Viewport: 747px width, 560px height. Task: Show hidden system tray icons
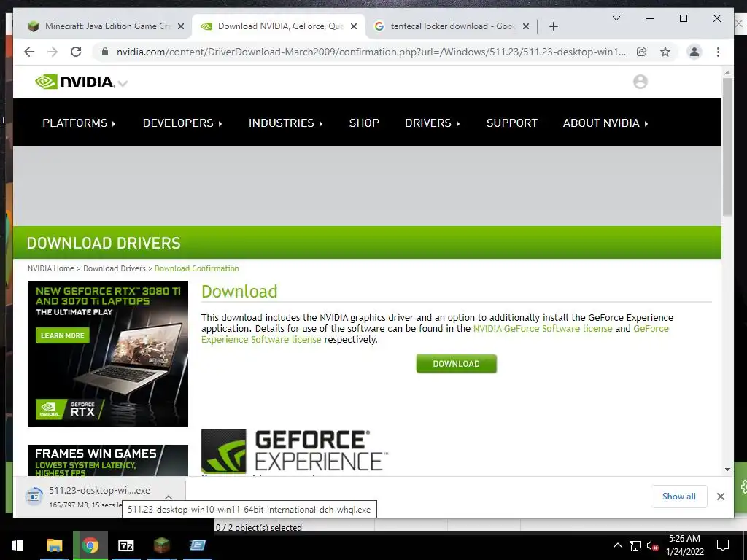617,545
